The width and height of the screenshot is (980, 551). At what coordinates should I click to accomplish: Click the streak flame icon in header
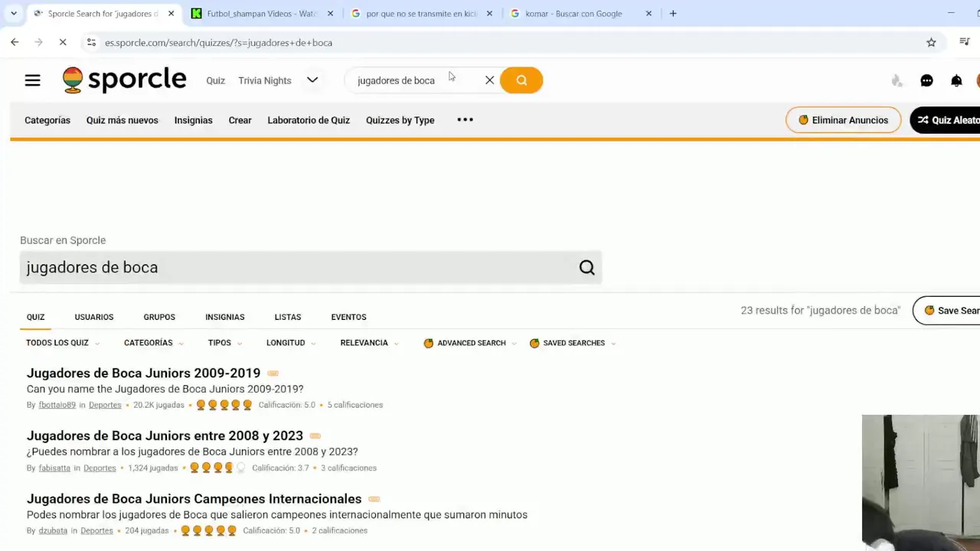(897, 80)
